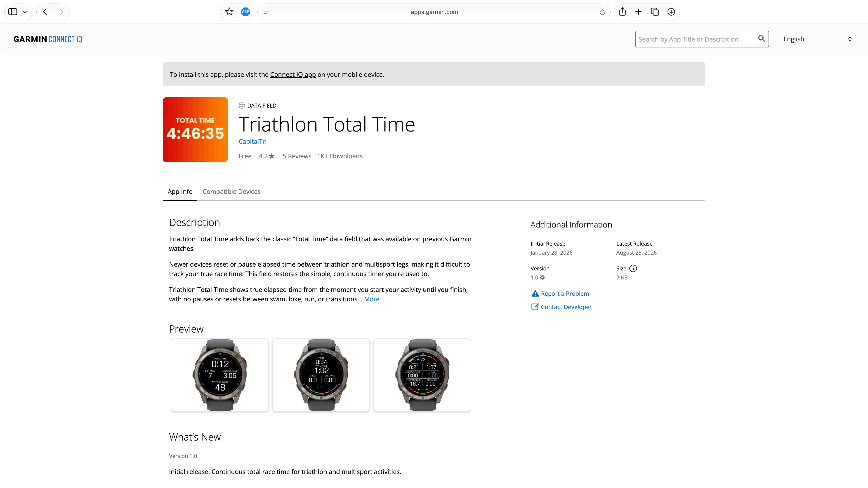Screen dimensions: 868x488
Task: Show the reader view icon
Action: (266, 12)
